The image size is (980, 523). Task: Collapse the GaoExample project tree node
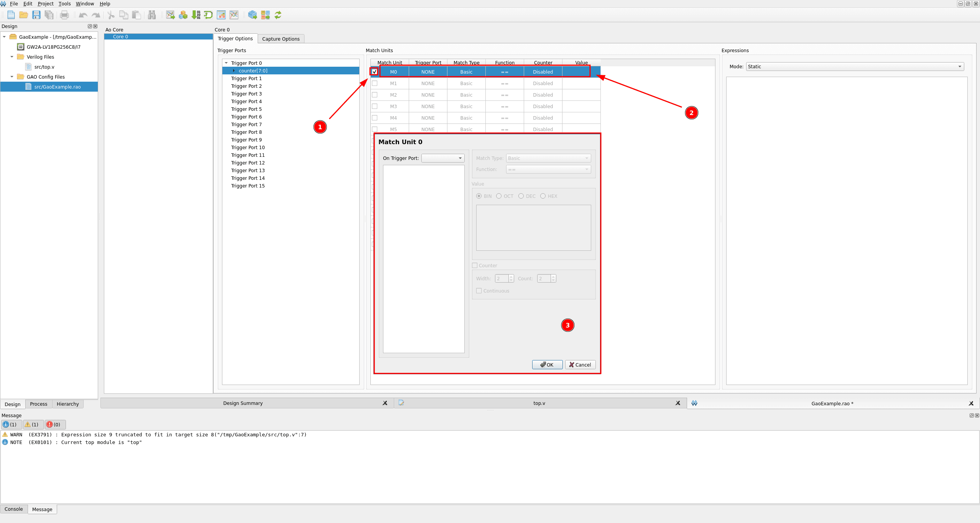[x=4, y=37]
